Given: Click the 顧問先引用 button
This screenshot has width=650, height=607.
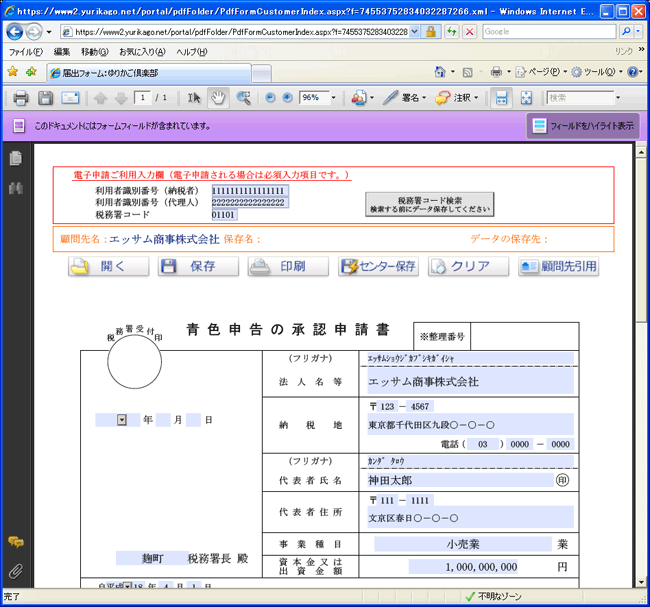Looking at the screenshot, I should [558, 266].
